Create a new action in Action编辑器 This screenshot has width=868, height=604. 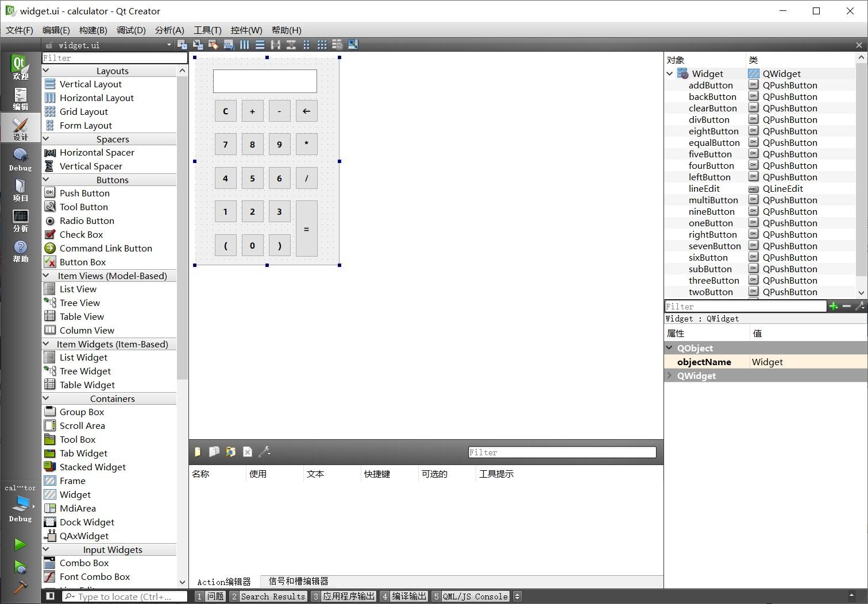pos(198,452)
